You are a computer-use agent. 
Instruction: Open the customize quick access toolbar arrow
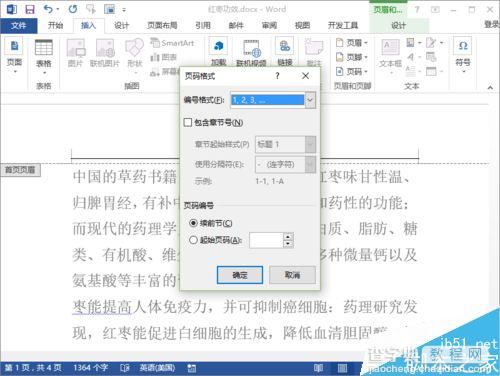[124, 10]
